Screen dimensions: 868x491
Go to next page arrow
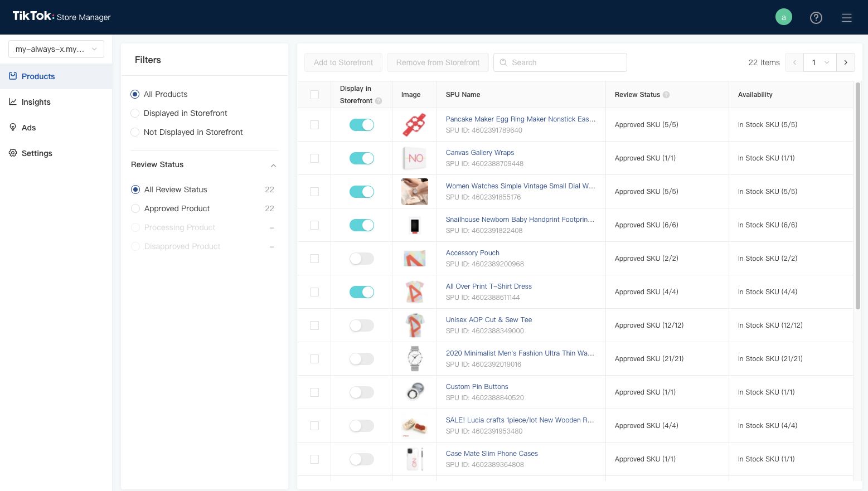846,62
